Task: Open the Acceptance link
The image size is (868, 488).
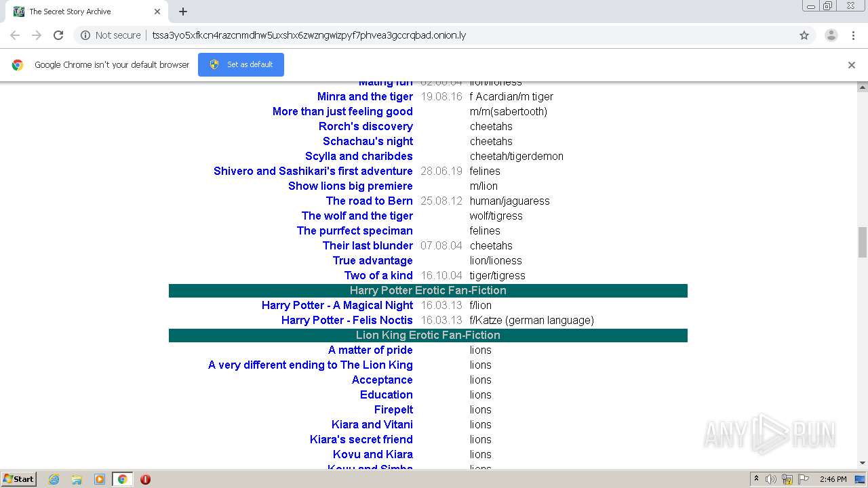Action: [382, 380]
